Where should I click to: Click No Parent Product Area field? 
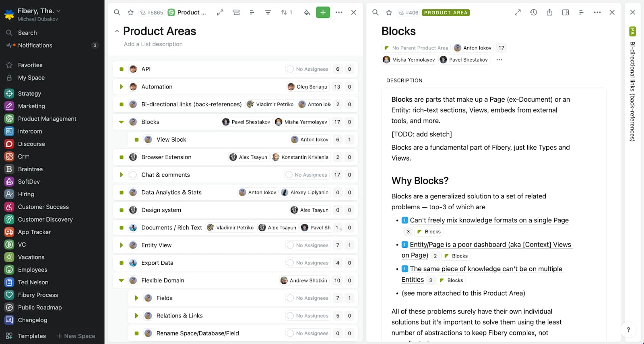tap(416, 48)
